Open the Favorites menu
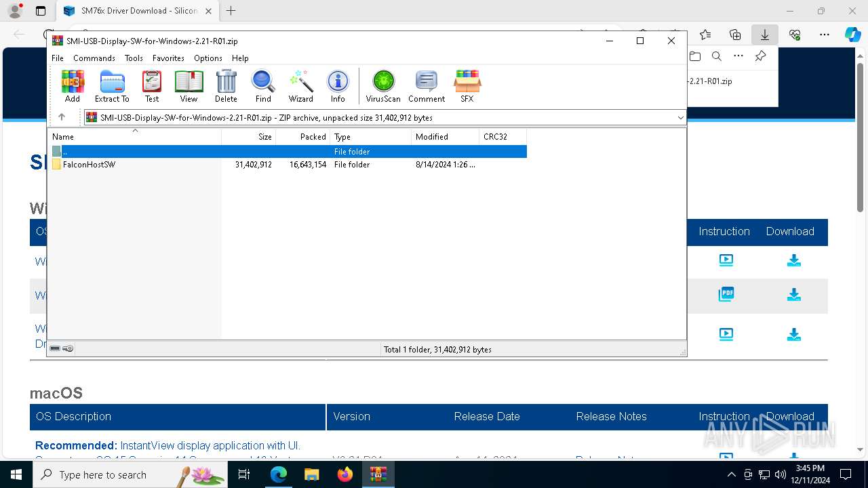The image size is (868, 488). coord(168,58)
